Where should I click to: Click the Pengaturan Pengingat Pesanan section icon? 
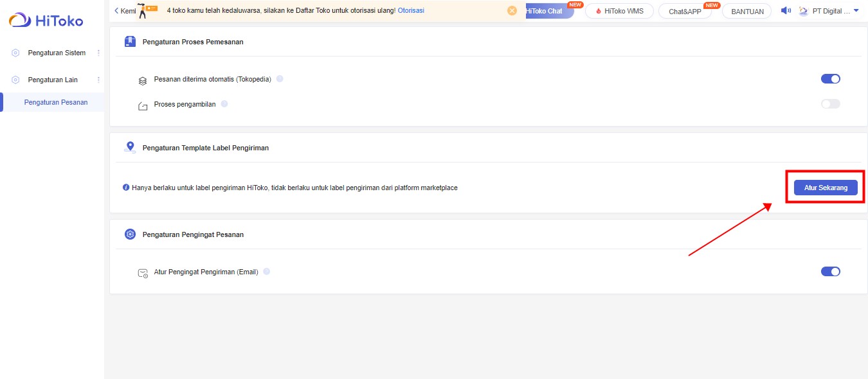click(x=130, y=234)
